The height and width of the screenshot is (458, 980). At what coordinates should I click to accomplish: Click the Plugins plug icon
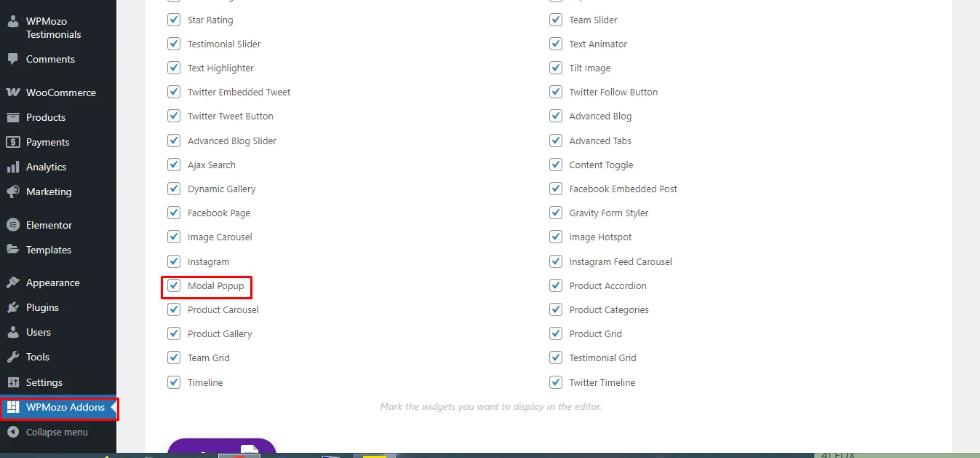pos(13,307)
